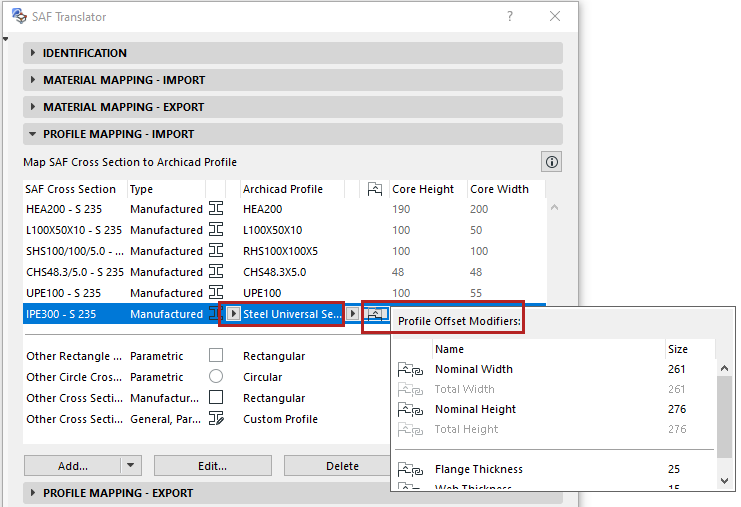Click the Steel Universal Se... profile cell
The width and height of the screenshot is (741, 507).
292,314
